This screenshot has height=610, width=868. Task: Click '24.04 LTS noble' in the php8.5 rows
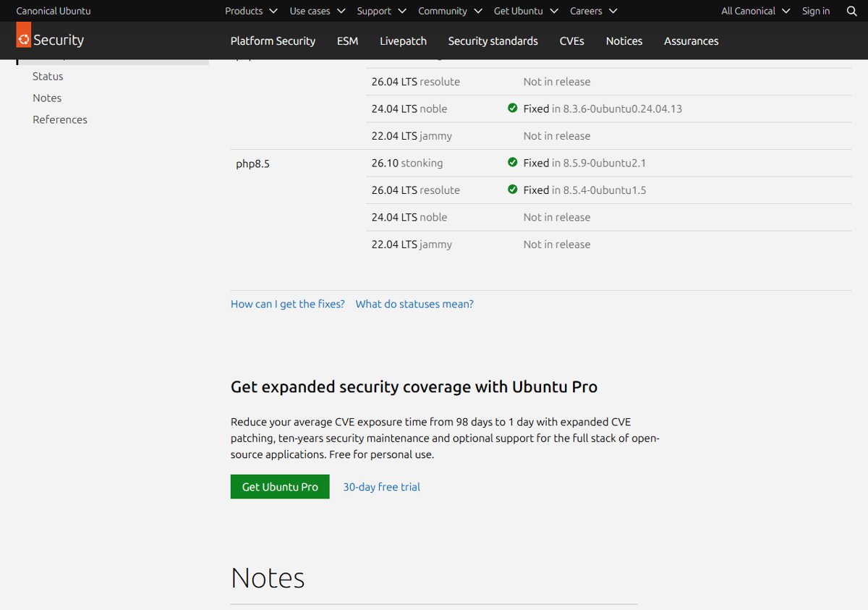409,217
